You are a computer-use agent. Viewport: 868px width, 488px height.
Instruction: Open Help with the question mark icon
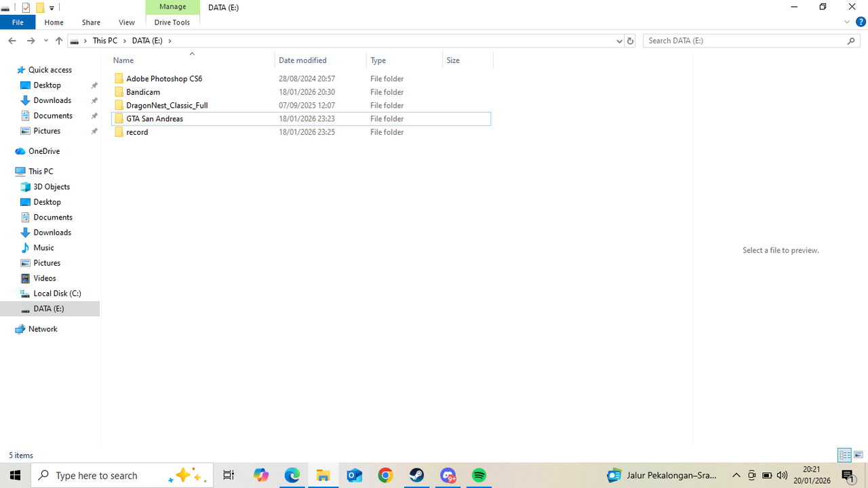(861, 22)
